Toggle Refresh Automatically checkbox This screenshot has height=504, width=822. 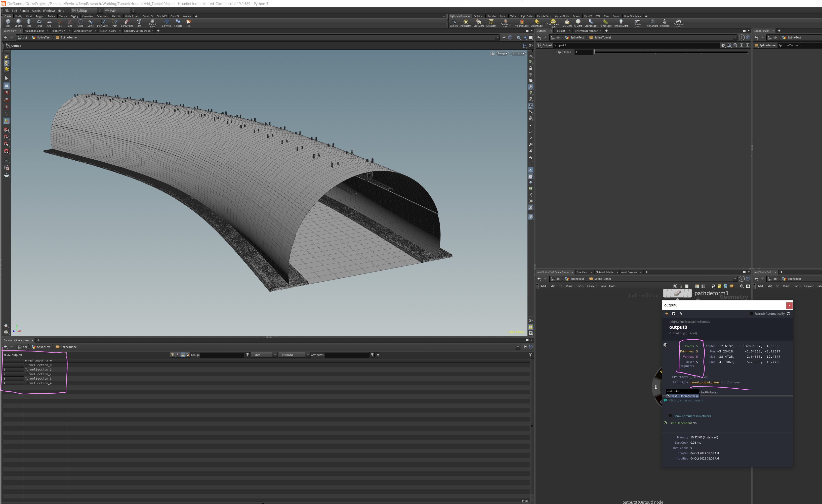[x=751, y=314]
